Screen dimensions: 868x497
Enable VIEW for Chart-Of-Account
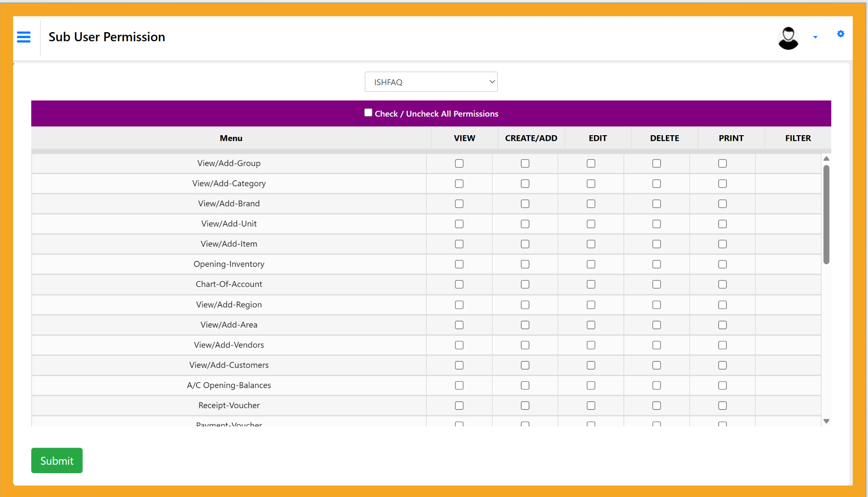click(x=459, y=284)
